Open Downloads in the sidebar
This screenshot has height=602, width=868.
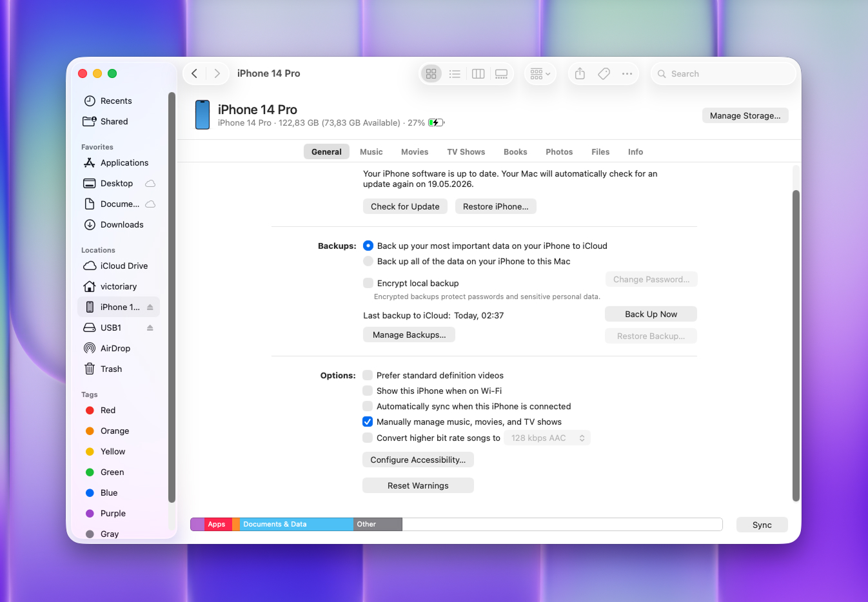(x=119, y=225)
